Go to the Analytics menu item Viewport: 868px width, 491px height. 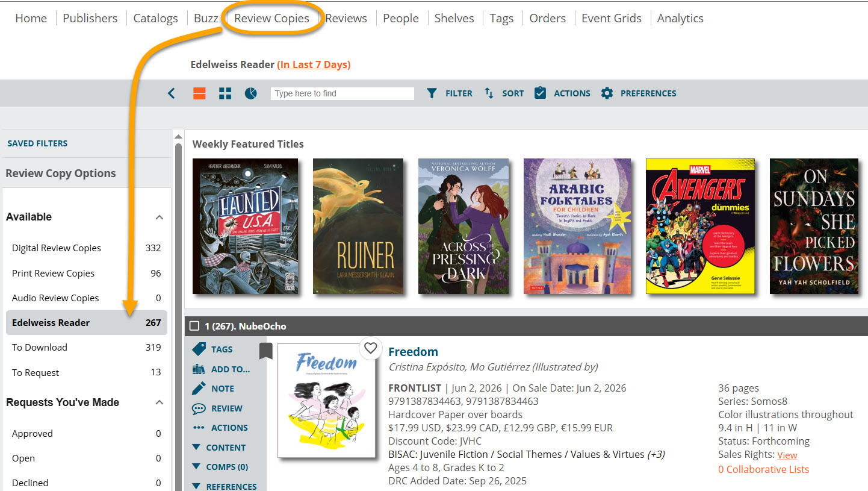click(680, 18)
